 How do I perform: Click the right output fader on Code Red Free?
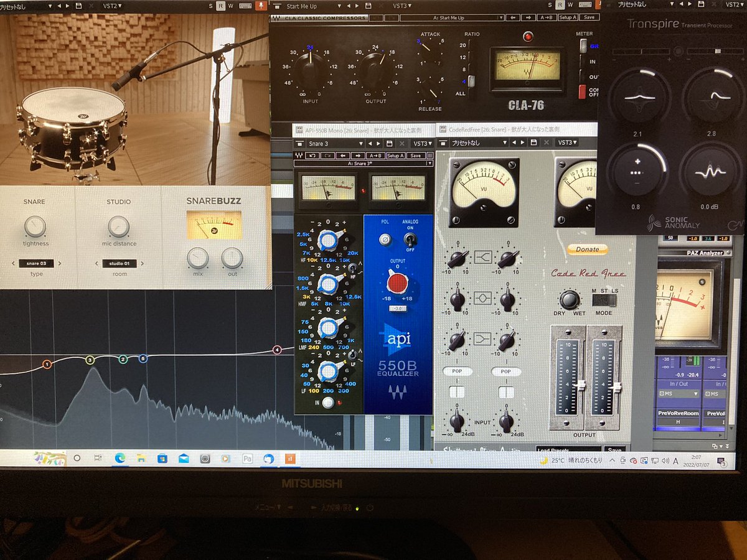click(617, 387)
